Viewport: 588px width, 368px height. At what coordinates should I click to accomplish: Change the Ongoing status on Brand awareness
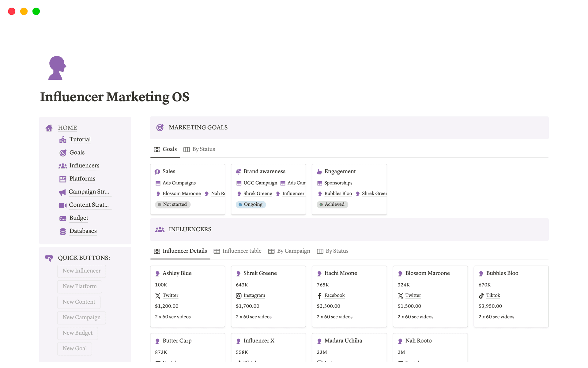251,204
